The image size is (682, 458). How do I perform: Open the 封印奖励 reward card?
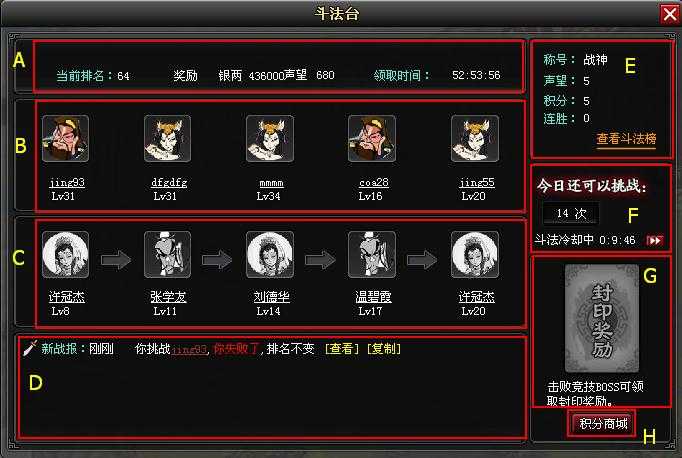coord(602,318)
